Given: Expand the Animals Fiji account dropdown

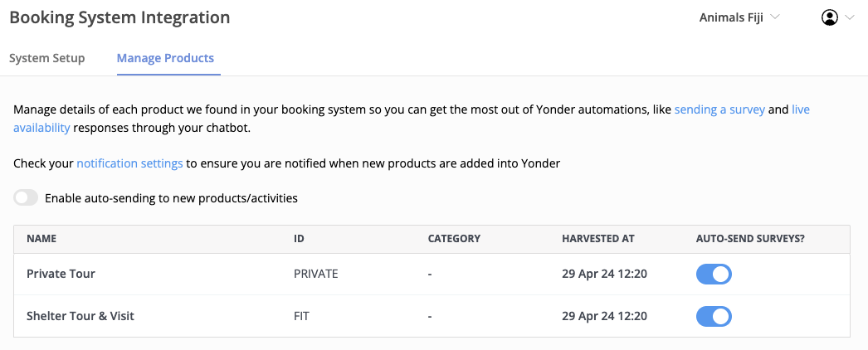Looking at the screenshot, I should pyautogui.click(x=739, y=17).
